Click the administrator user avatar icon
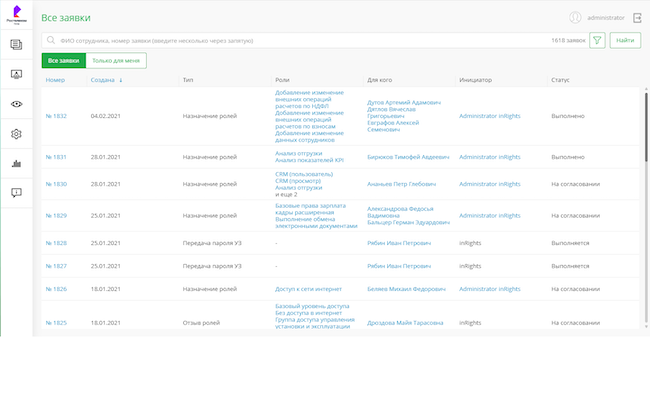 pos(575,17)
